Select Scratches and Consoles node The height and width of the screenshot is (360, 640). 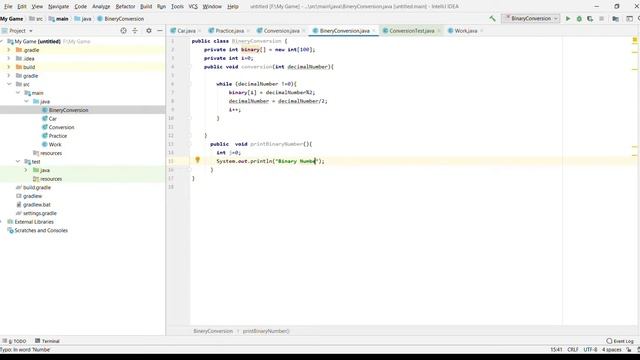[x=41, y=230]
